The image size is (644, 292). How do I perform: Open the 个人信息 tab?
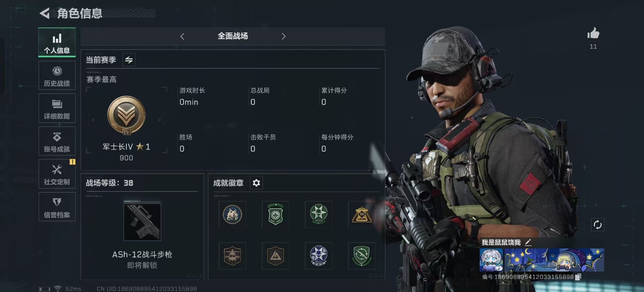point(57,43)
